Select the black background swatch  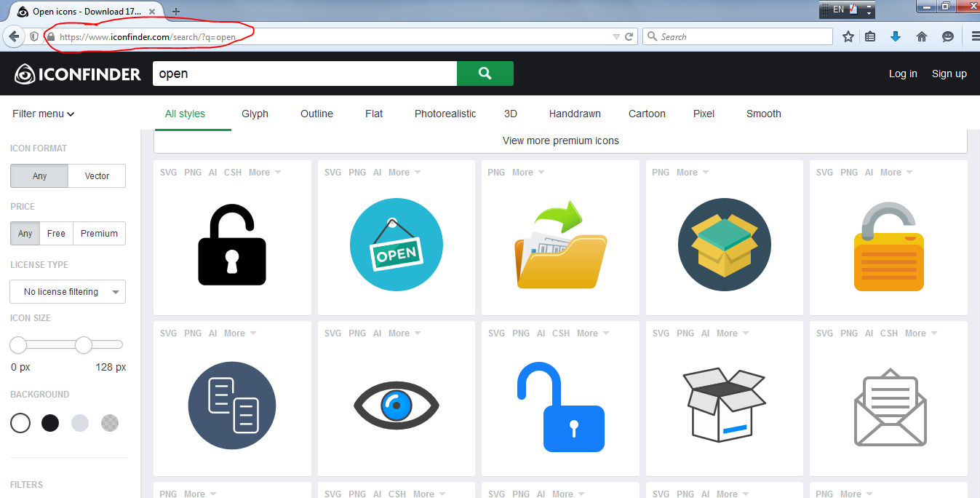pos(50,423)
